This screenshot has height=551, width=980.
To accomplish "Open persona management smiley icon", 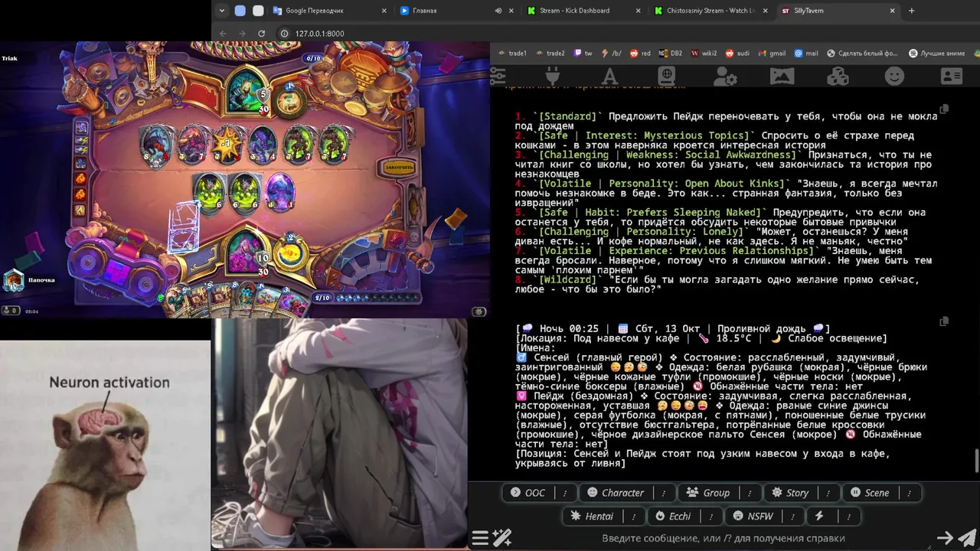I will tap(894, 76).
